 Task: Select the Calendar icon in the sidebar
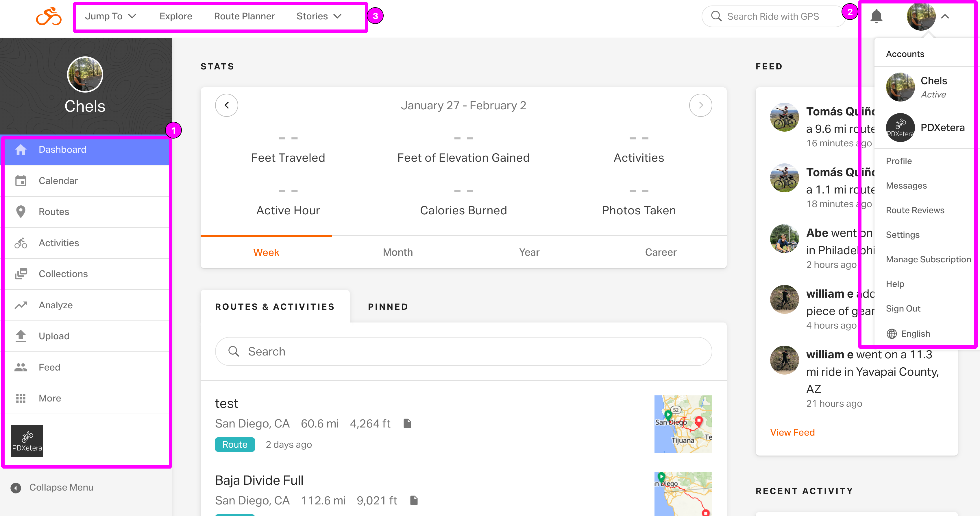pyautogui.click(x=21, y=180)
